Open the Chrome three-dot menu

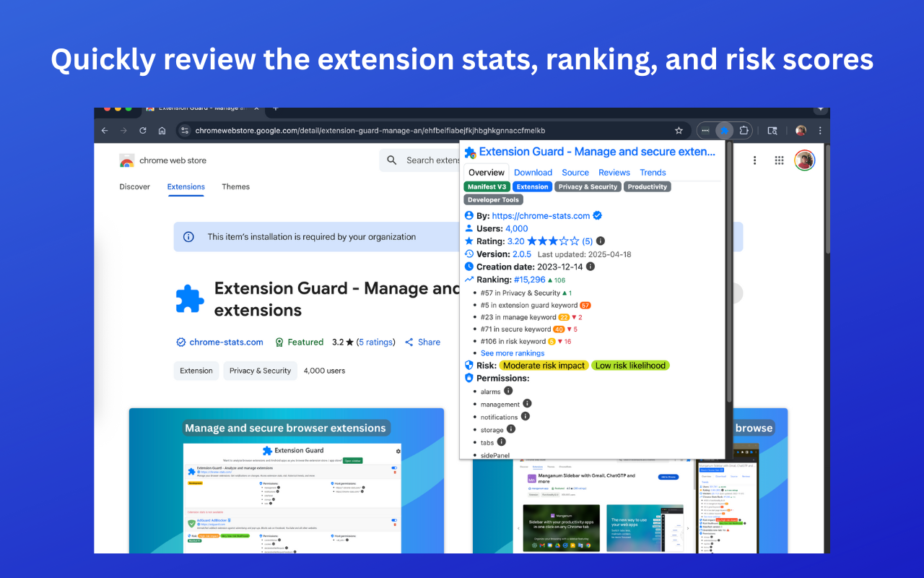click(x=820, y=131)
